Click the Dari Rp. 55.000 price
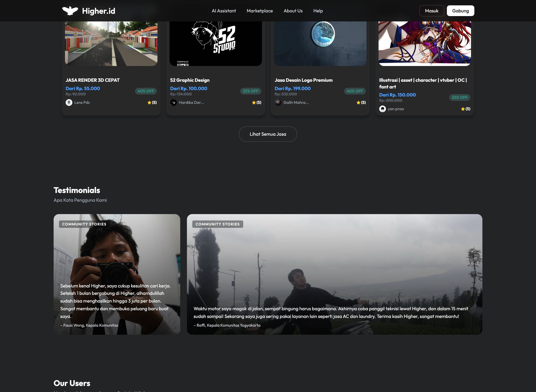The height and width of the screenshot is (392, 536). [83, 88]
